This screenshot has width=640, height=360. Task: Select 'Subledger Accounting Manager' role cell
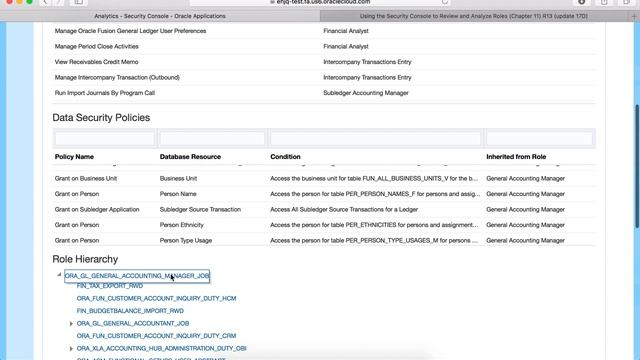(x=366, y=93)
